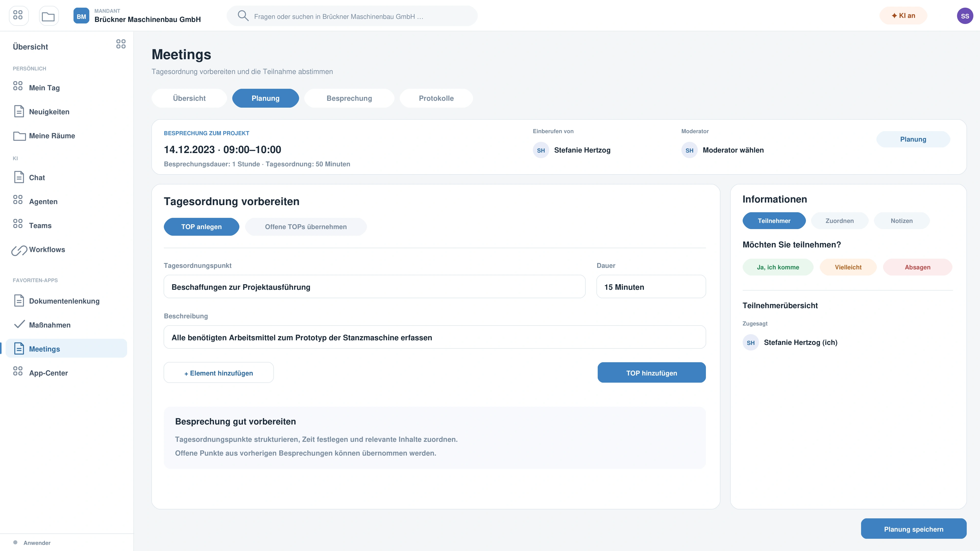Image resolution: width=980 pixels, height=551 pixels.
Task: Open the Dauer 15 Minuten field
Action: coord(651,287)
